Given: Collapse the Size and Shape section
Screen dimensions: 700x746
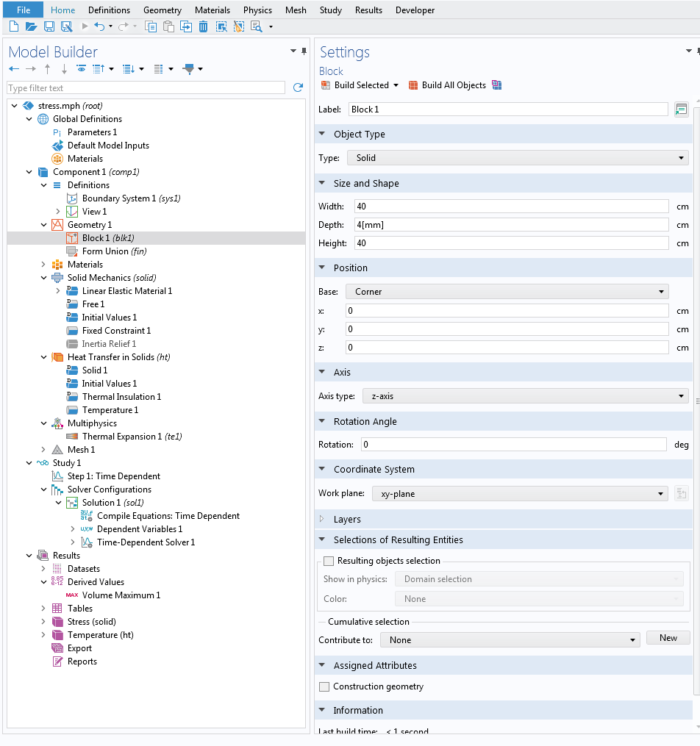Looking at the screenshot, I should 323,184.
